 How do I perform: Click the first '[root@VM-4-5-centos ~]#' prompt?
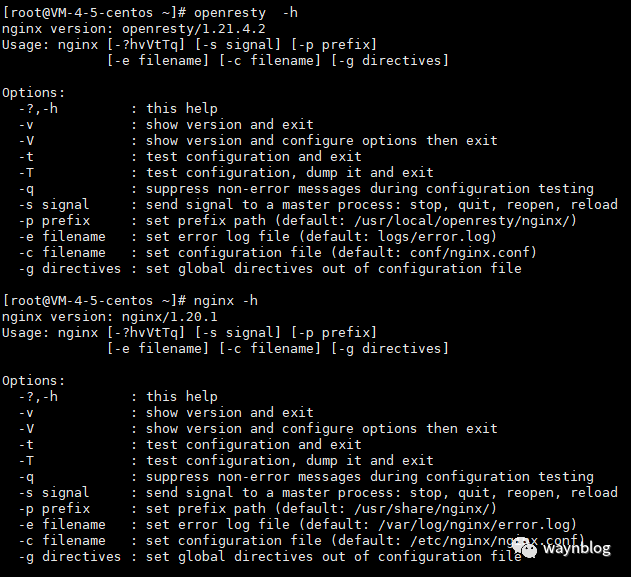pos(94,13)
